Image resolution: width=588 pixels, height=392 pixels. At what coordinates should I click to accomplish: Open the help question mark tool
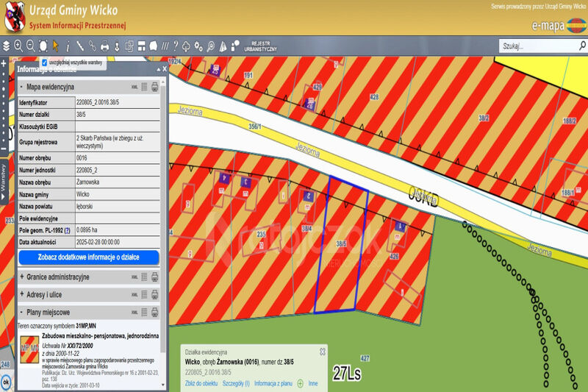176,46
